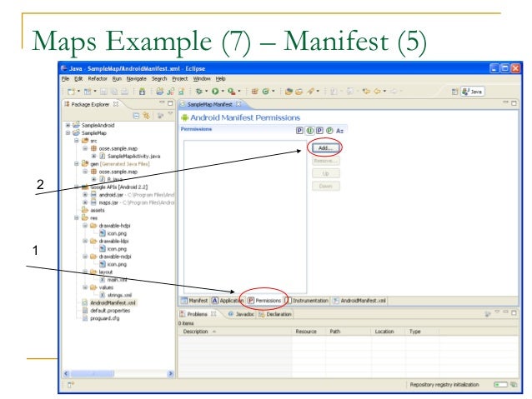Open the Android SDK manager toolbar icon

(x=142, y=92)
